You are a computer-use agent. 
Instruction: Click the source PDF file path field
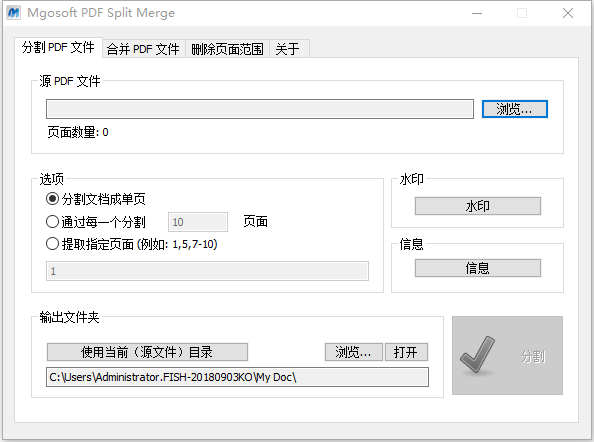260,109
